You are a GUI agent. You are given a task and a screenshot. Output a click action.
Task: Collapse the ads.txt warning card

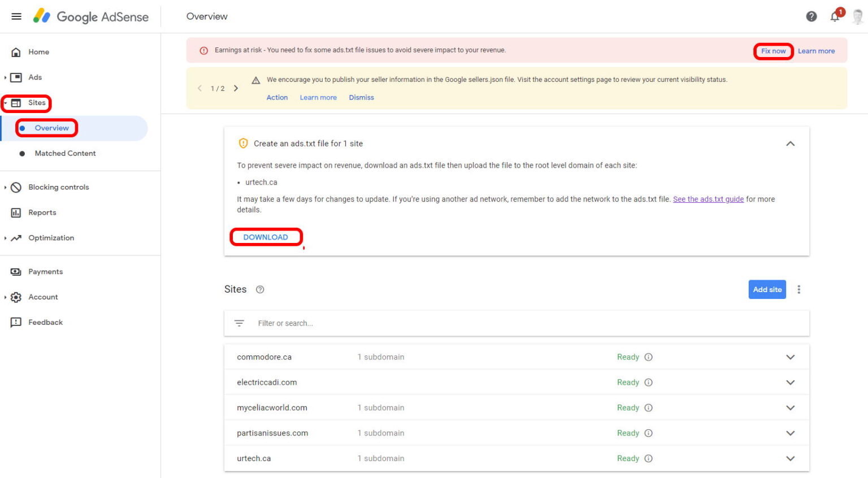click(x=791, y=144)
